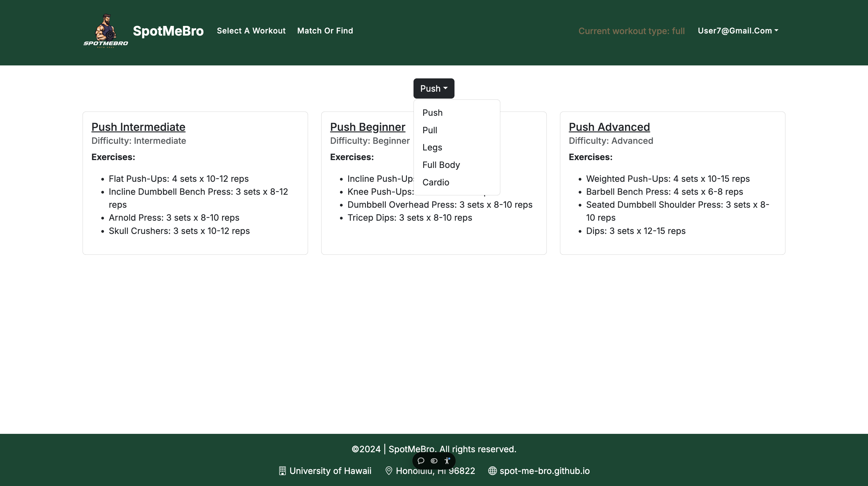The height and width of the screenshot is (486, 868).
Task: Click the comment bubble icon in floating toolbar
Action: click(x=421, y=461)
